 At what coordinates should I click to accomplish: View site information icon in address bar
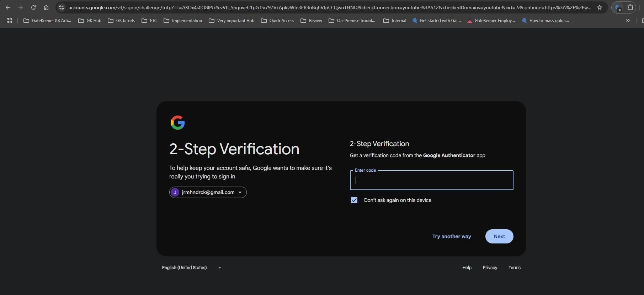point(62,7)
